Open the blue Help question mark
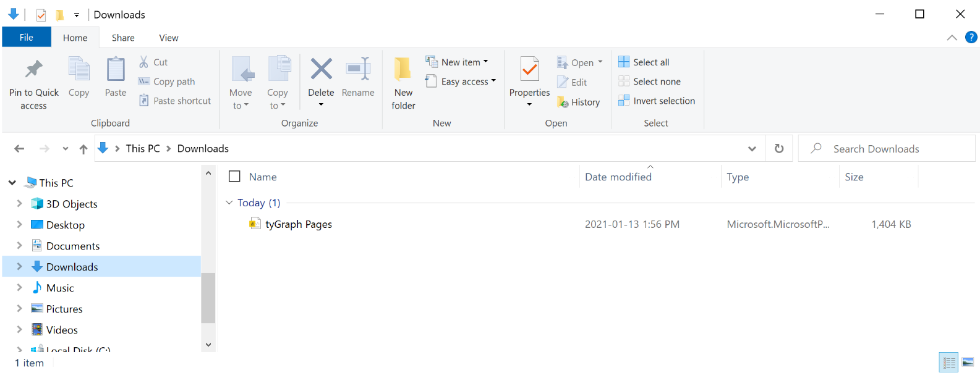980x378 pixels. tap(971, 38)
